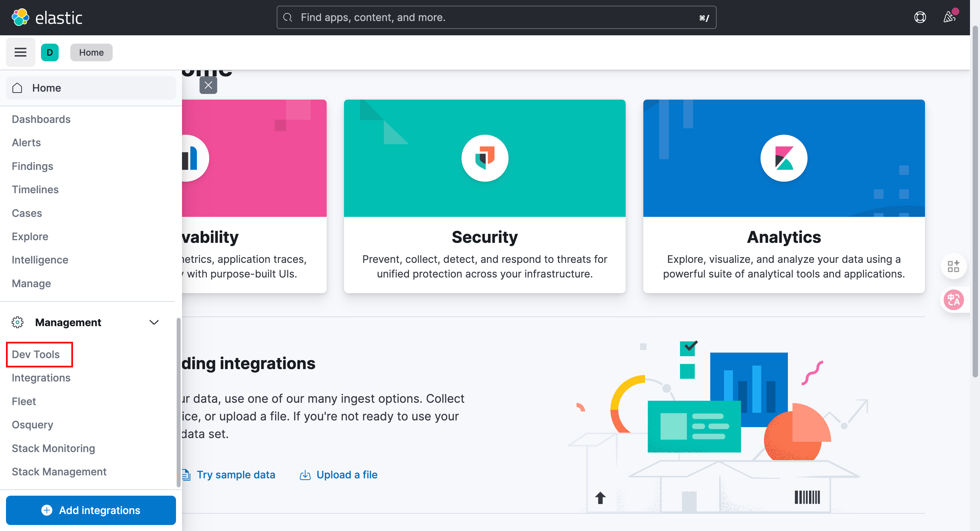Open Cases from the sidebar
Screen dimensions: 980x531
27,213
